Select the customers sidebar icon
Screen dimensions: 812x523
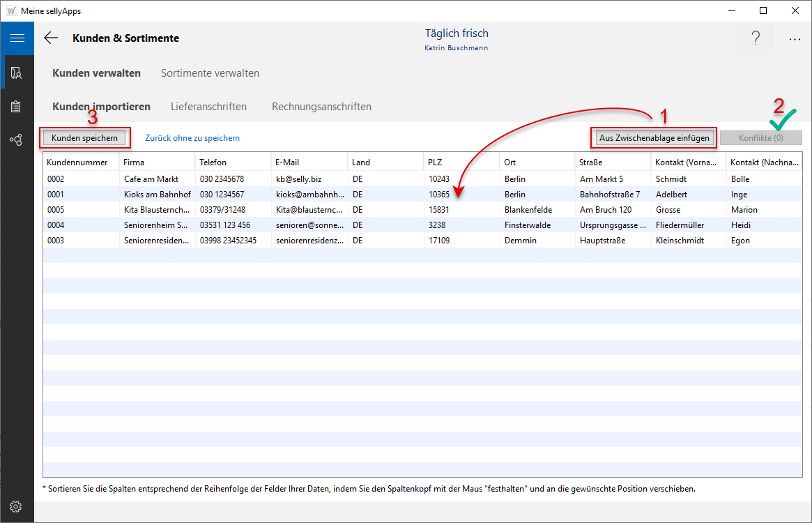[x=17, y=73]
